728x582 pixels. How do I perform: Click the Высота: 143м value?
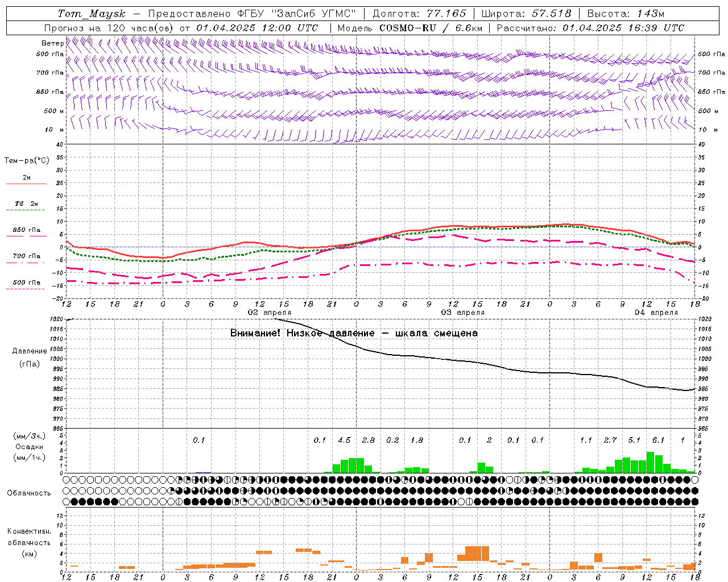626,14
